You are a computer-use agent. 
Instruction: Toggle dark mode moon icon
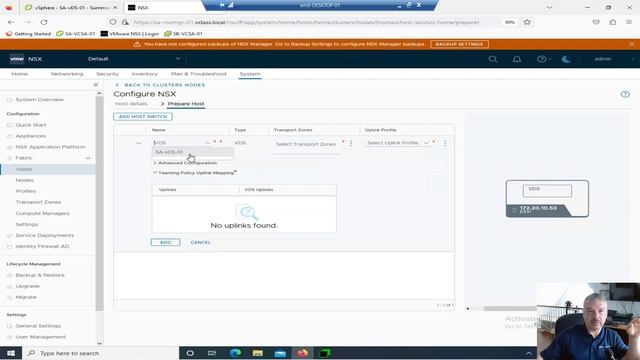566,59
